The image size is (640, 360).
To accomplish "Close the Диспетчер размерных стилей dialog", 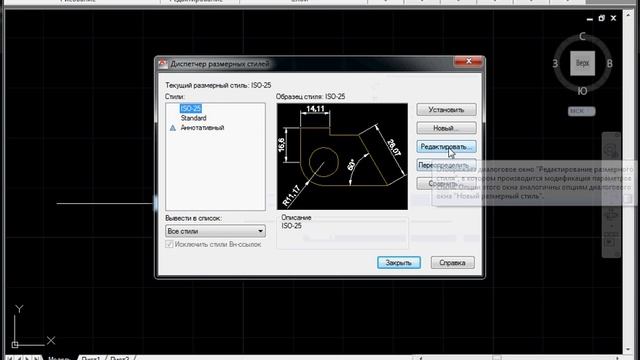I will click(x=468, y=61).
